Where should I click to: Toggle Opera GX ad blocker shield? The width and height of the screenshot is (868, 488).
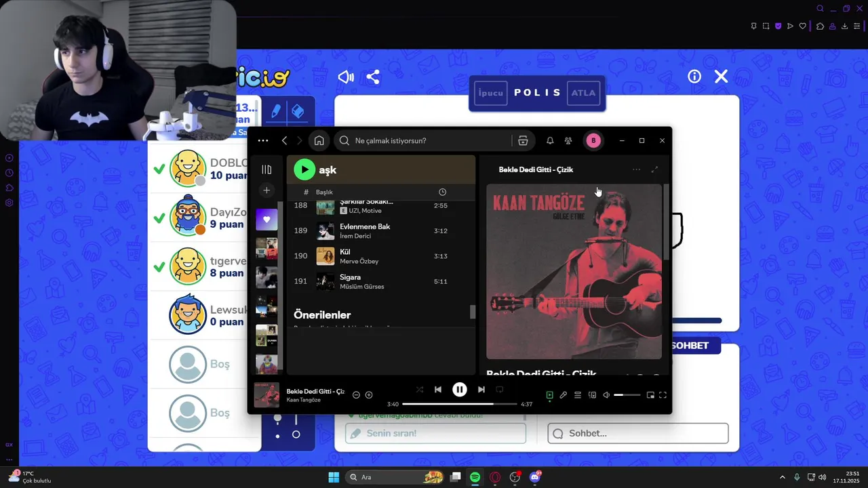[x=778, y=26]
